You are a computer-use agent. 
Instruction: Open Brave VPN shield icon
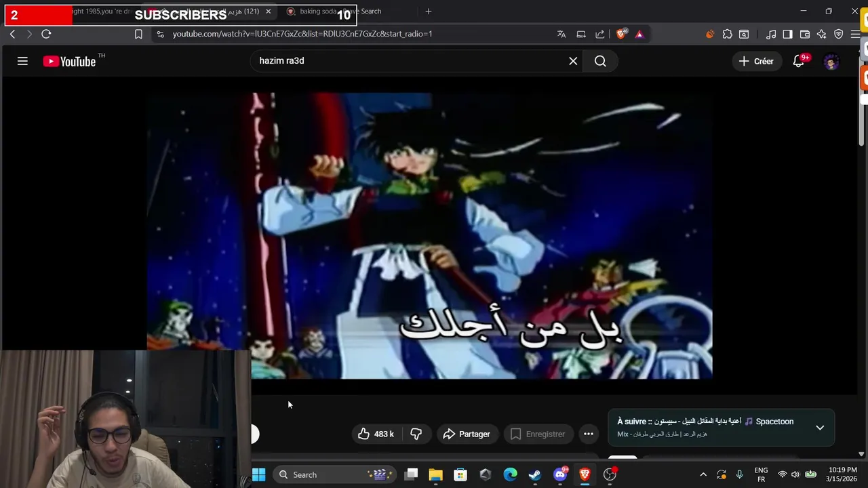[x=839, y=34]
